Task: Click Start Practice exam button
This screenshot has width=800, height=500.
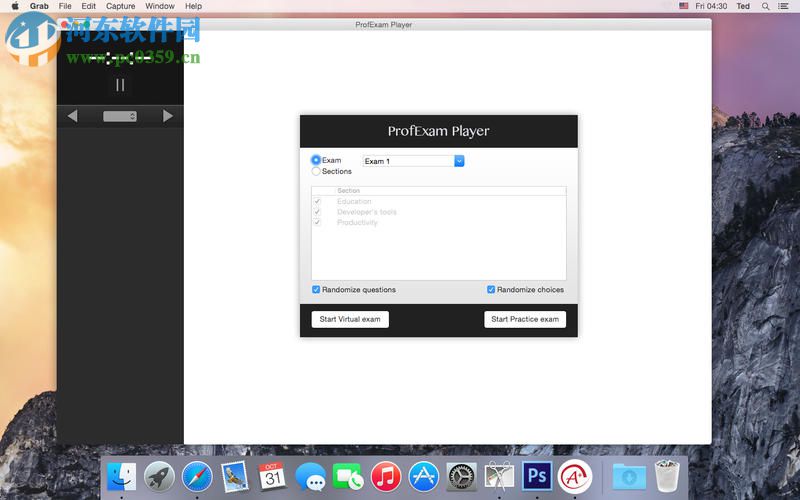Action: pyautogui.click(x=525, y=319)
